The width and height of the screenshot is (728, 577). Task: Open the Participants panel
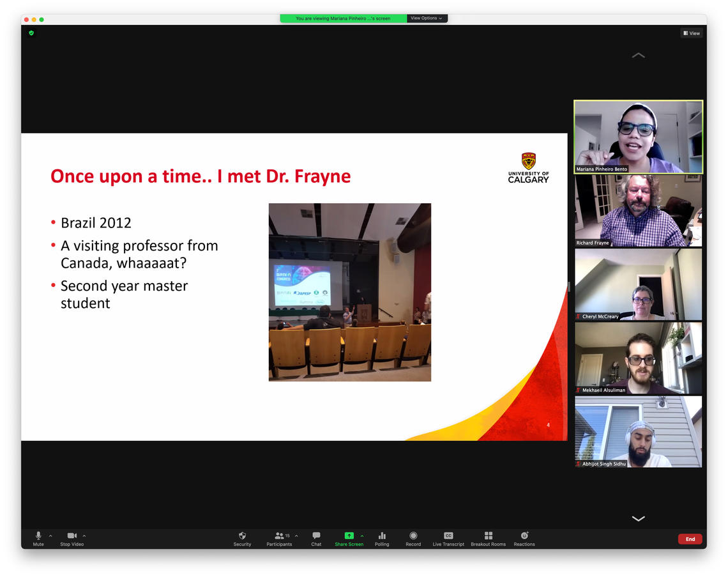click(279, 536)
